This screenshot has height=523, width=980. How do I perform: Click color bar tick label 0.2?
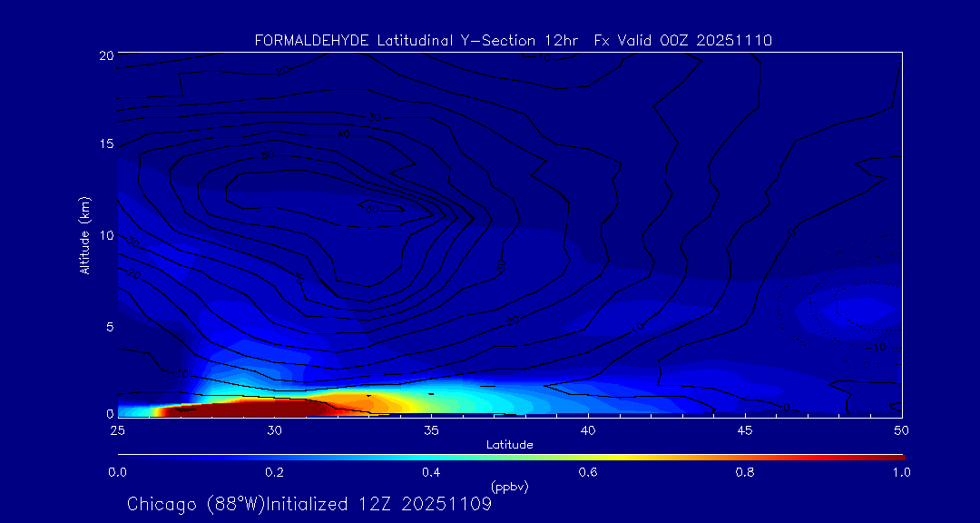274,472
